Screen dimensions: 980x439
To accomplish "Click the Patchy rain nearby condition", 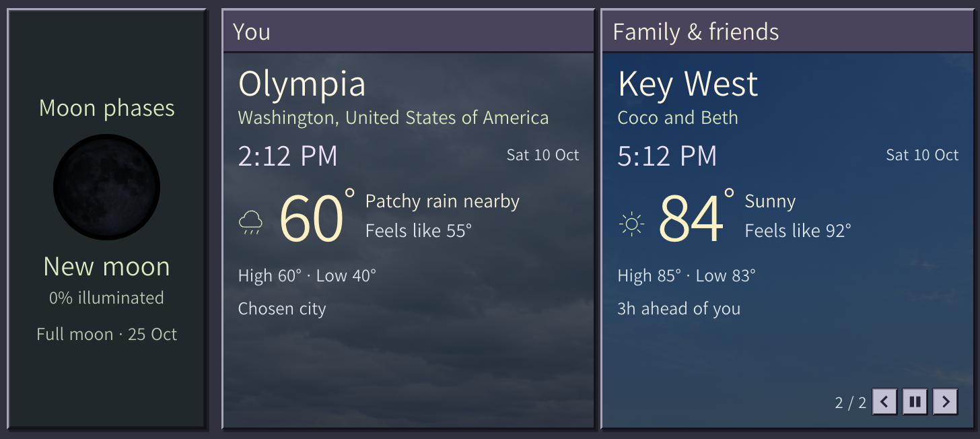I will tap(442, 201).
